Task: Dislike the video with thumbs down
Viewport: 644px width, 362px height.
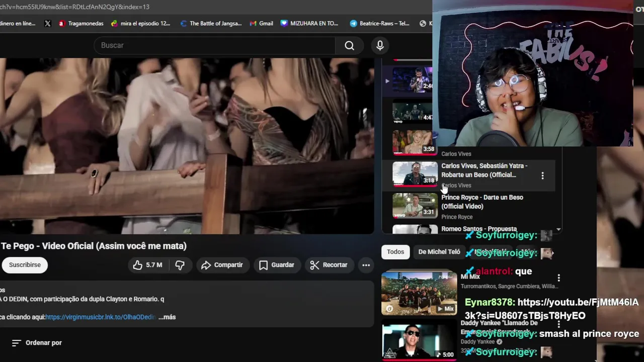Action: tap(180, 265)
